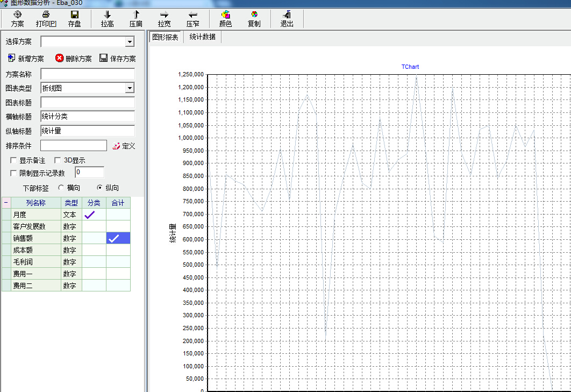Viewport: 571px width, 392px height.
Task: Collapse the column grid via minus icon
Action: [6, 203]
